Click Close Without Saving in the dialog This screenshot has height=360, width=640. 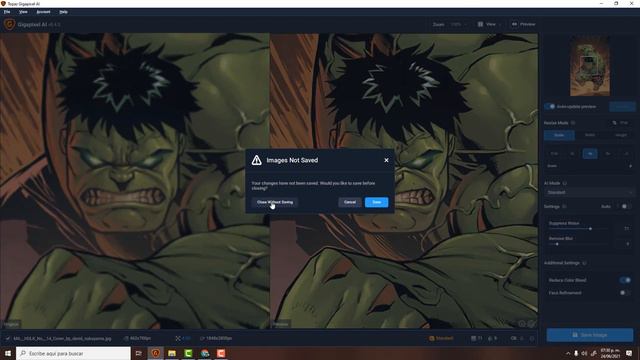275,202
